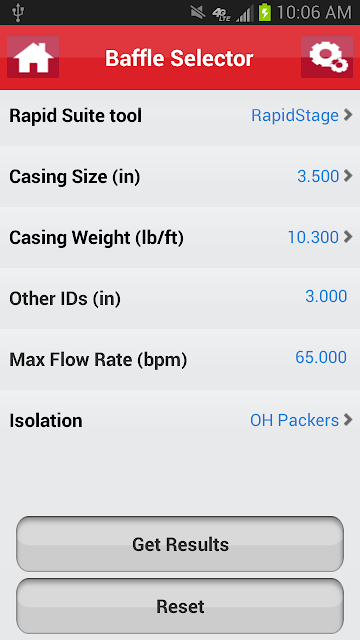Pick the OH Packers isolation option
The height and width of the screenshot is (640, 360).
pos(294,420)
